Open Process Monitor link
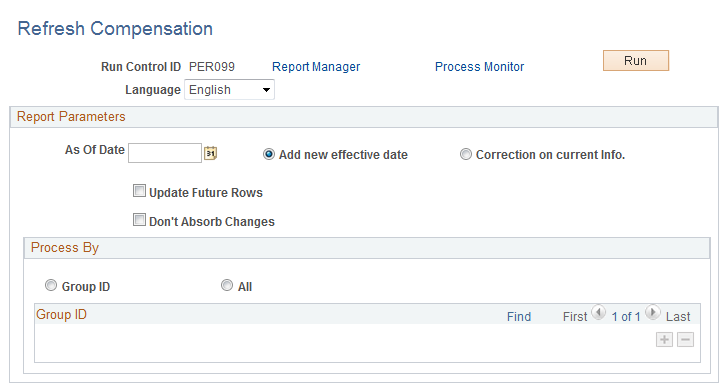Screen dimensions: 727x390 click(x=479, y=67)
